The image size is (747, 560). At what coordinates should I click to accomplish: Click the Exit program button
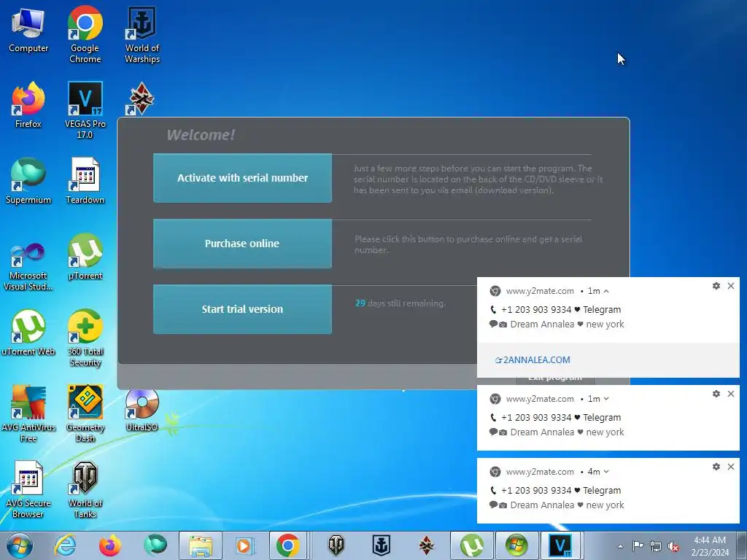555,378
